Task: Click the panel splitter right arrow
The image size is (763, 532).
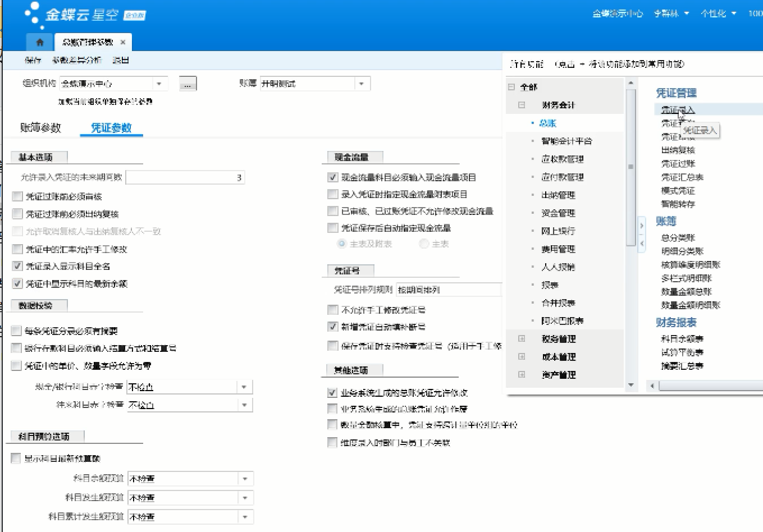Action: pyautogui.click(x=642, y=226)
